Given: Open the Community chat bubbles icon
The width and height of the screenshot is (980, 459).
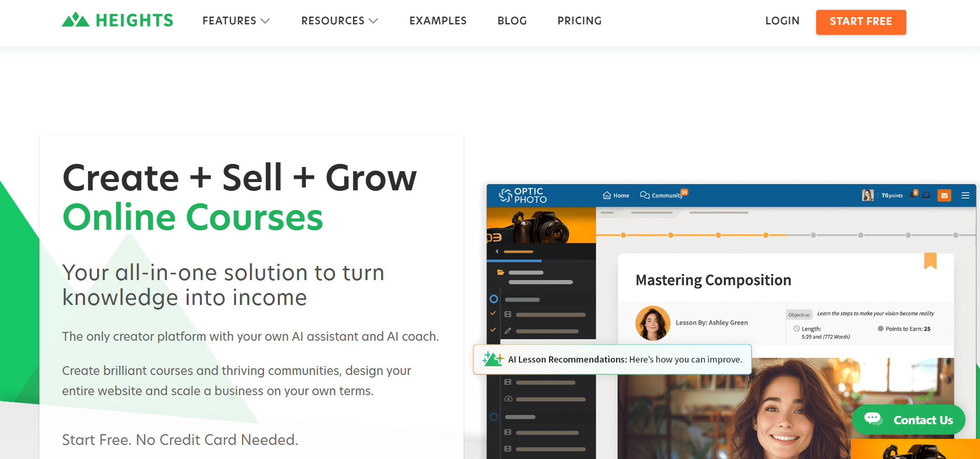Looking at the screenshot, I should click(645, 195).
